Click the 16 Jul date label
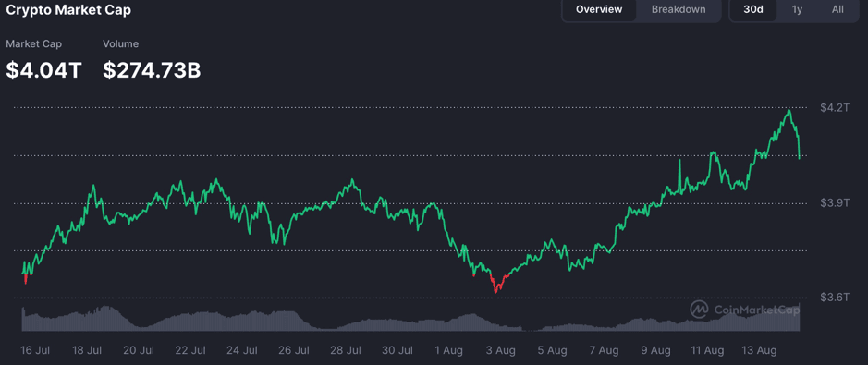The width and height of the screenshot is (868, 365). pyautogui.click(x=35, y=350)
